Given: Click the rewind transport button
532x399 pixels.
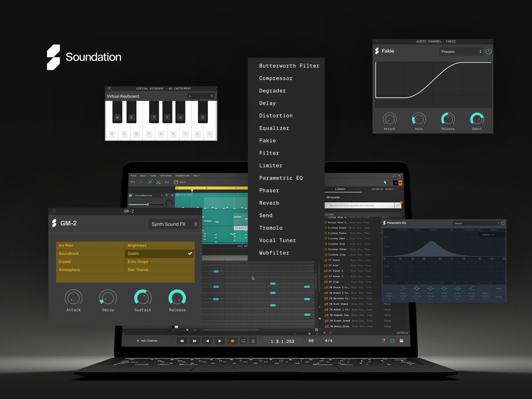Looking at the screenshot, I should click(x=182, y=341).
